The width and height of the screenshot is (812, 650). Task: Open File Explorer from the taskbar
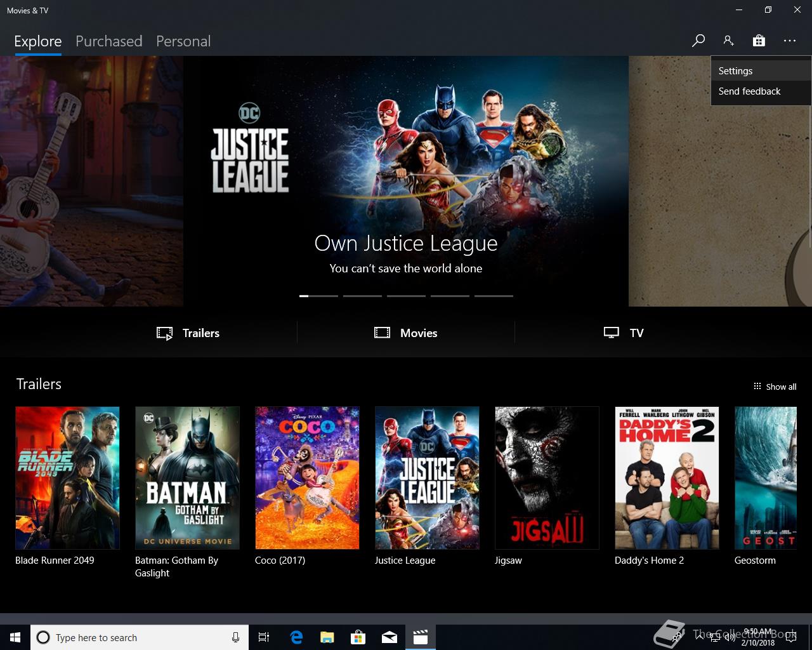pos(327,637)
